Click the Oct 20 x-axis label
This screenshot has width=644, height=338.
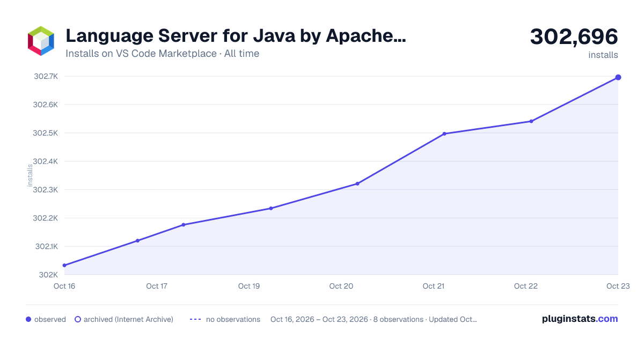pos(341,286)
